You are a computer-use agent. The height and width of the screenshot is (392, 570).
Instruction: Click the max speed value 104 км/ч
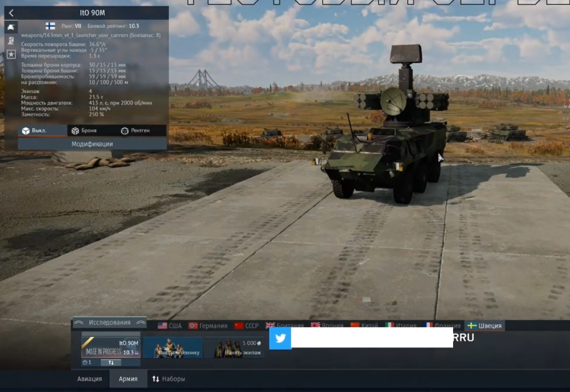click(x=100, y=109)
